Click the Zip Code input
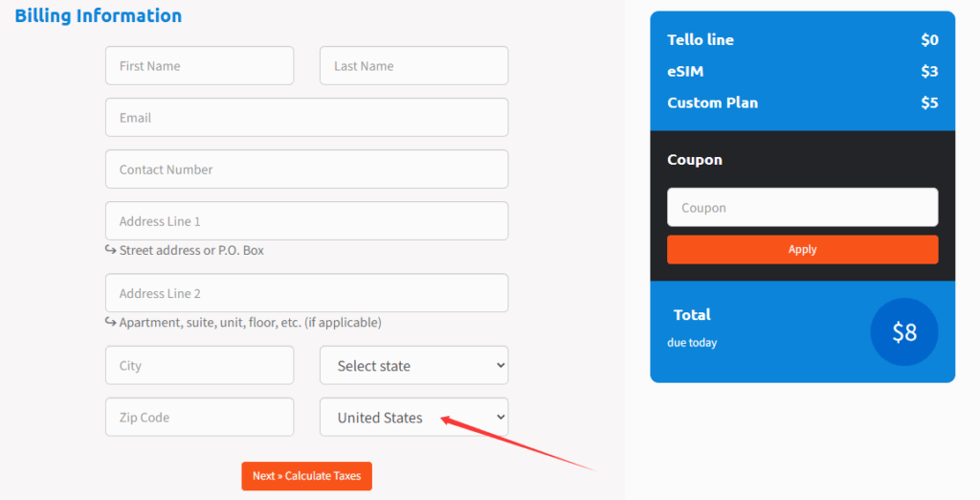The height and width of the screenshot is (500, 980). 199,418
